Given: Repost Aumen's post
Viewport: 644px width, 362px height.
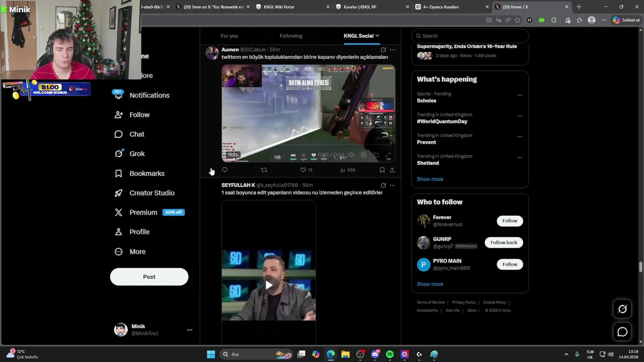Looking at the screenshot, I should 264,170.
